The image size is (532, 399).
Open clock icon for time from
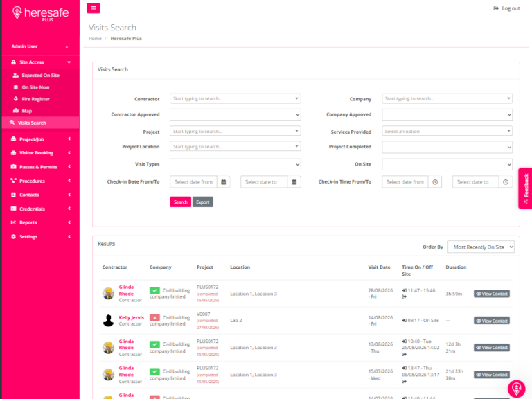point(435,182)
